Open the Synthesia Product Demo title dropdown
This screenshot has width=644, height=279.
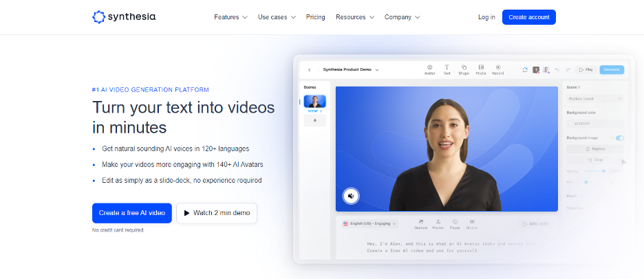click(351, 70)
